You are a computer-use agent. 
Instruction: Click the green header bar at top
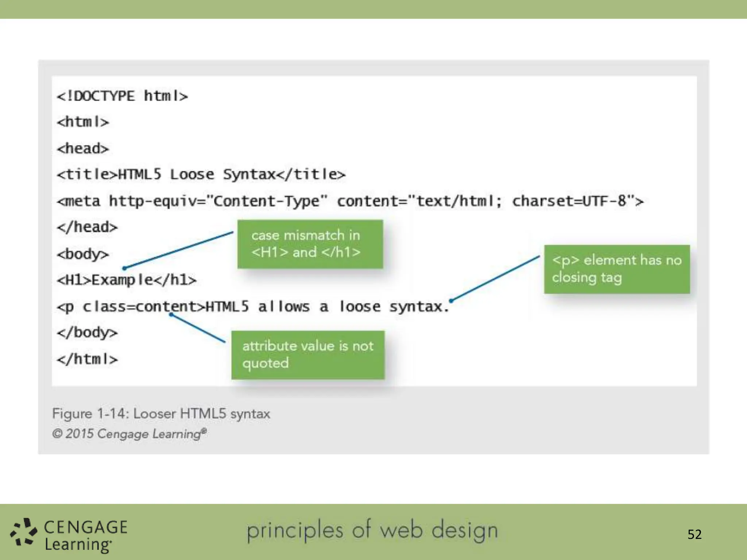point(373,9)
